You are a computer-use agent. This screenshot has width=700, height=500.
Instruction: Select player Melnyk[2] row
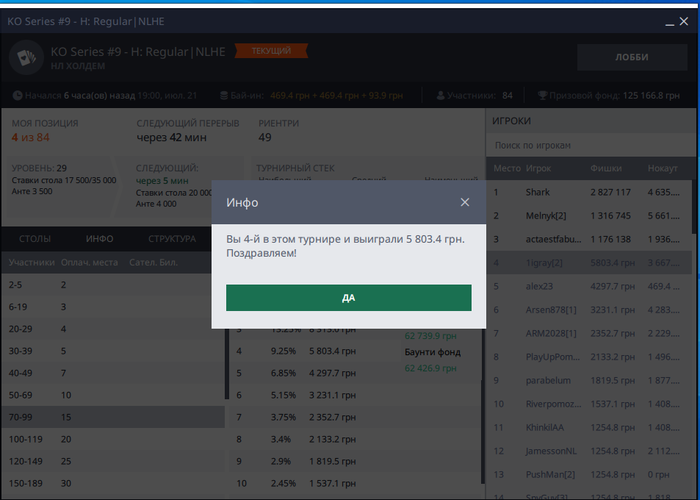[589, 216]
